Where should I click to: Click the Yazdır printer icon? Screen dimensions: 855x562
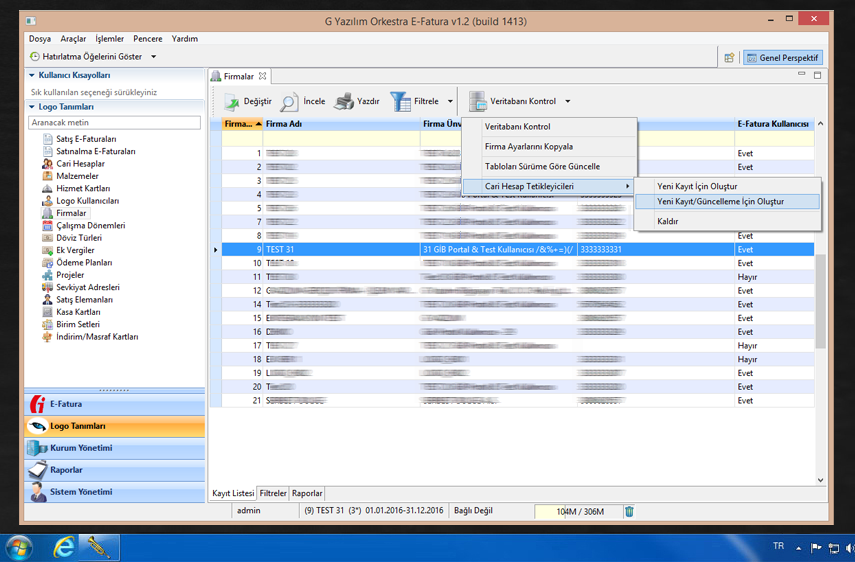[344, 101]
